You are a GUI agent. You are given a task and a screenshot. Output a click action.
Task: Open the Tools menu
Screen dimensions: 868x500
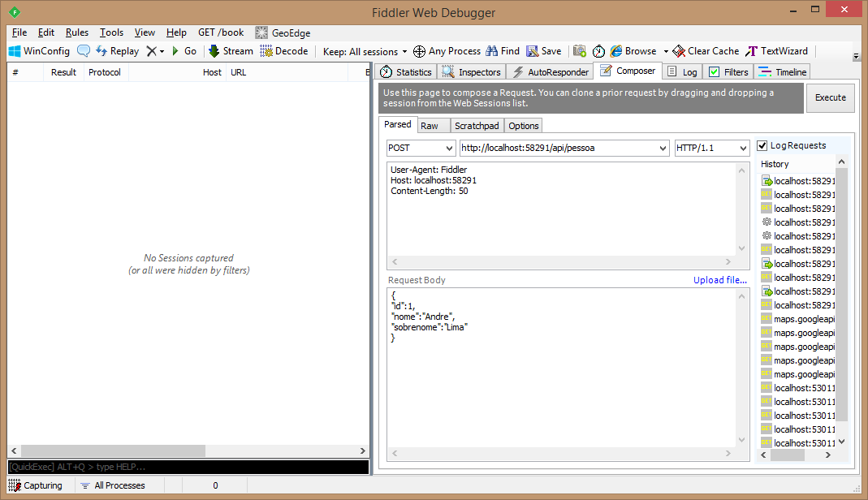[111, 32]
